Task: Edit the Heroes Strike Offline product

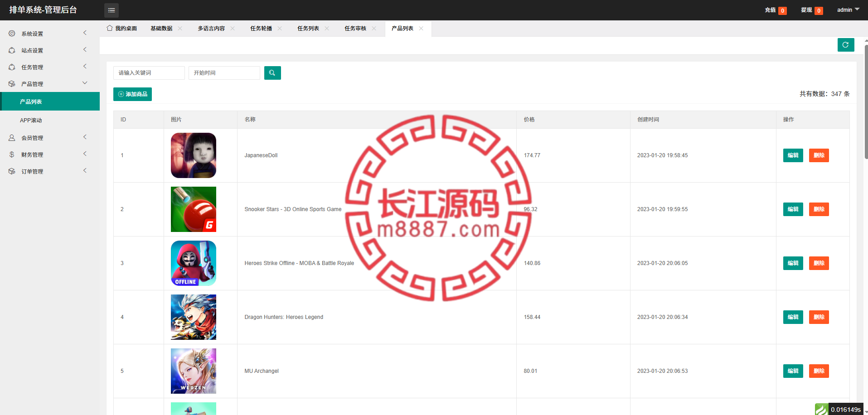Action: pyautogui.click(x=793, y=263)
